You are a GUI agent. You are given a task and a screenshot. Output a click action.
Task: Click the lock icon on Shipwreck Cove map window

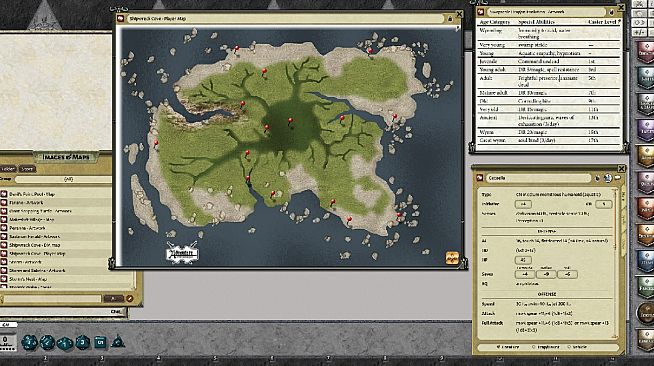click(x=450, y=19)
